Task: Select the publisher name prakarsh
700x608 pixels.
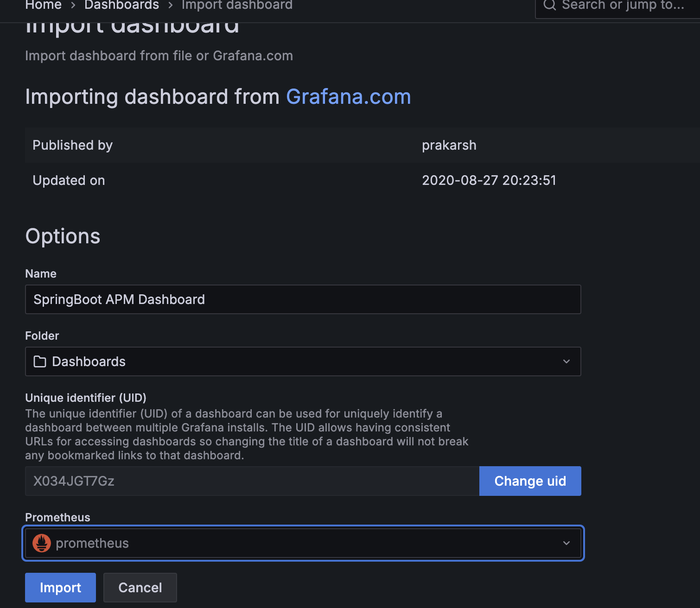Action: 449,145
